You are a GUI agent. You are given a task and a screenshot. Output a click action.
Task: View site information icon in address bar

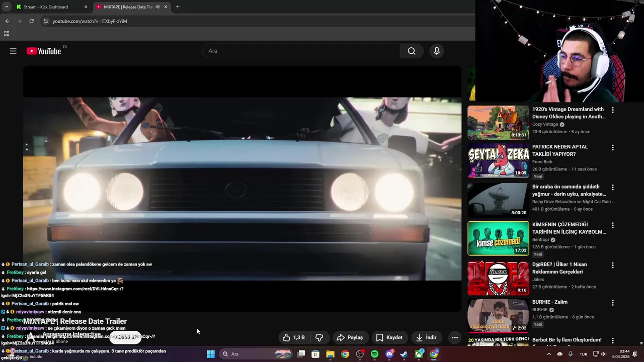(x=45, y=21)
